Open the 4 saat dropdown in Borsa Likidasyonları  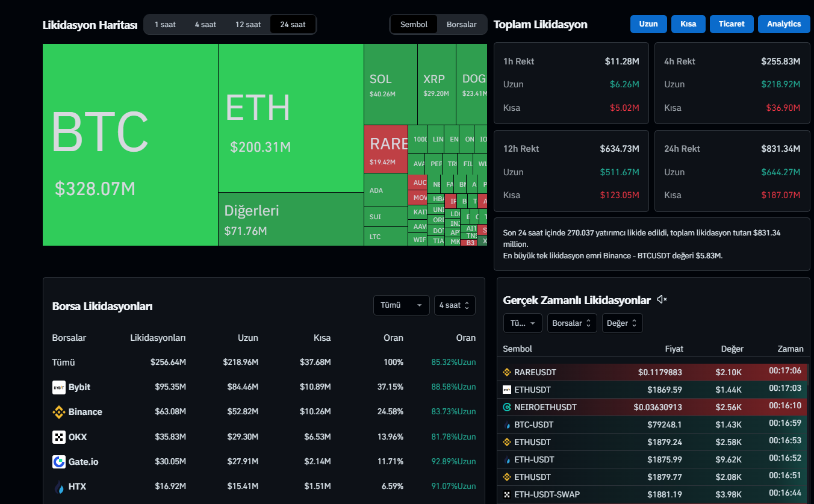455,305
